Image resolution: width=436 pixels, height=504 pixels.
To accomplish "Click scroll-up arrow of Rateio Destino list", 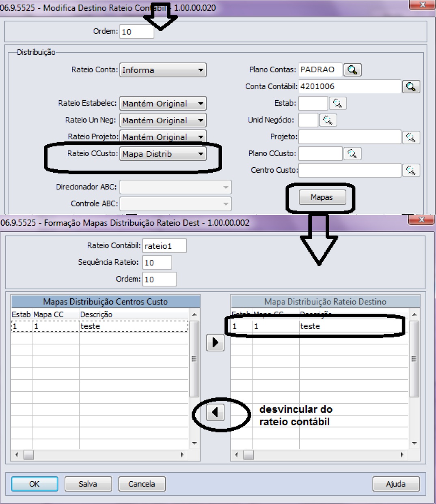I will [414, 314].
